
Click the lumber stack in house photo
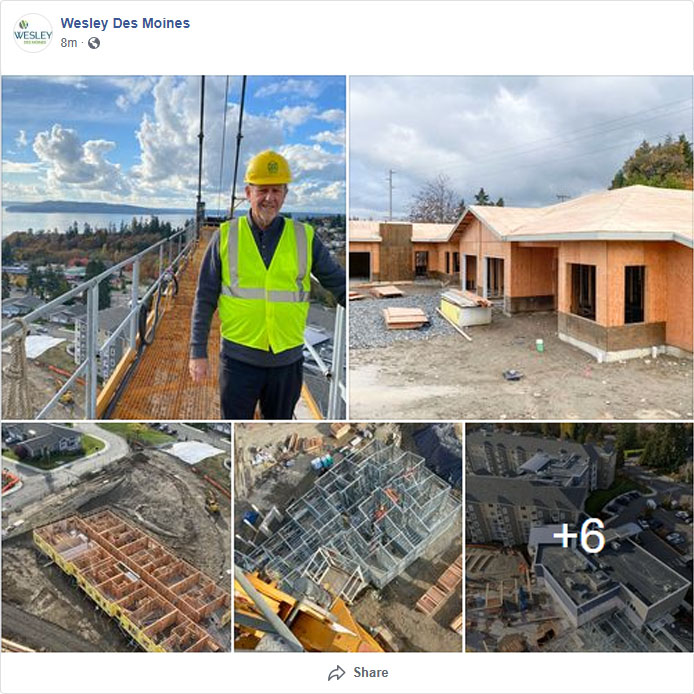[405, 318]
